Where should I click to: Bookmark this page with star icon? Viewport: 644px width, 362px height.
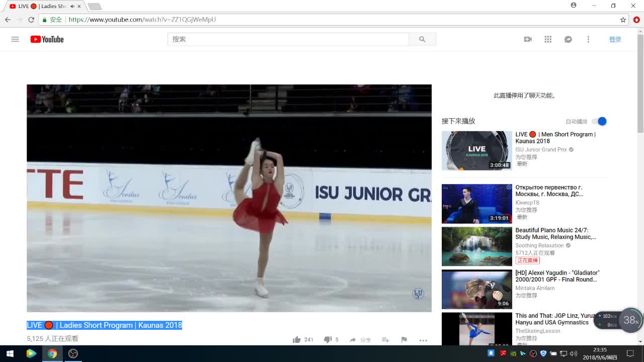[x=623, y=20]
